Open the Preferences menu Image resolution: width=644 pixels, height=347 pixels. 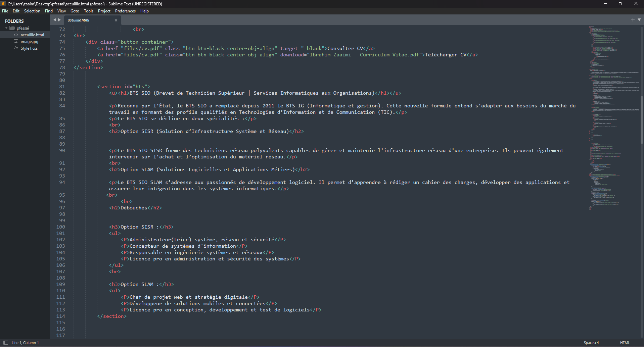(125, 11)
